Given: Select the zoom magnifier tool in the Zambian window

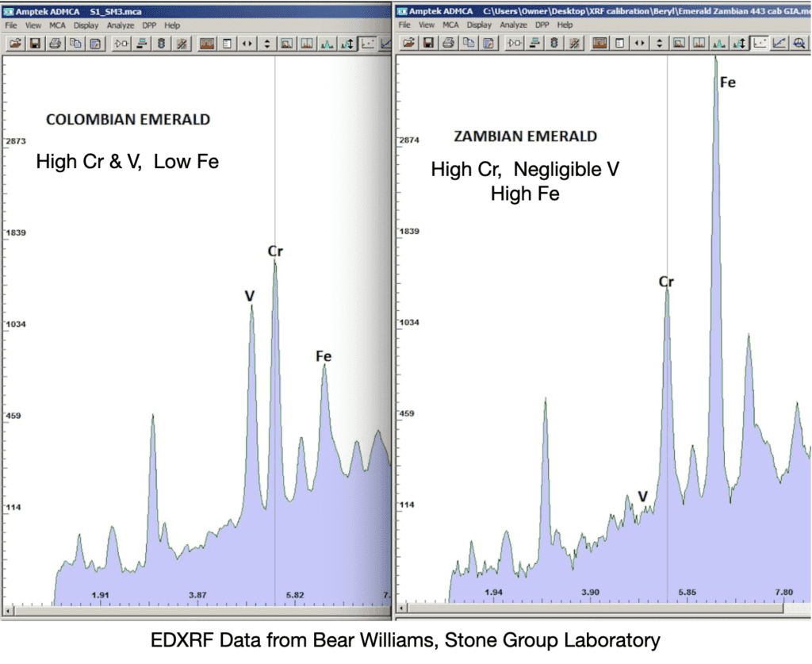Looking at the screenshot, I should click(x=798, y=44).
